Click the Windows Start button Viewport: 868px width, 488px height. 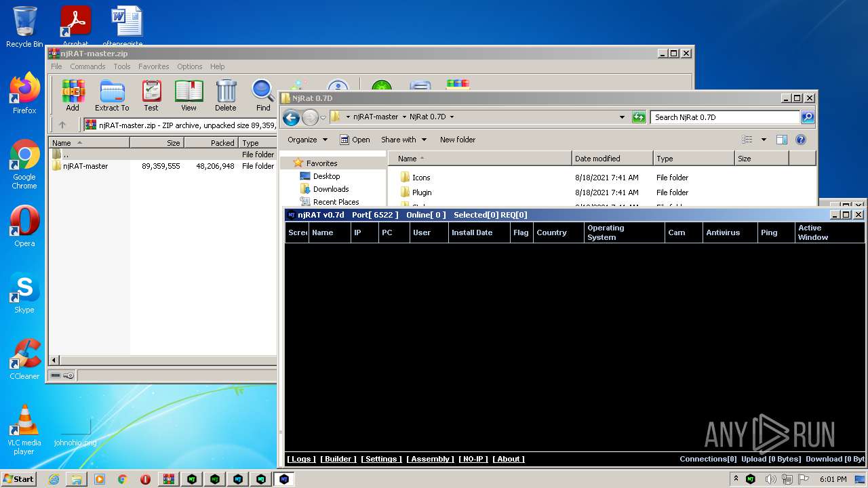[19, 479]
